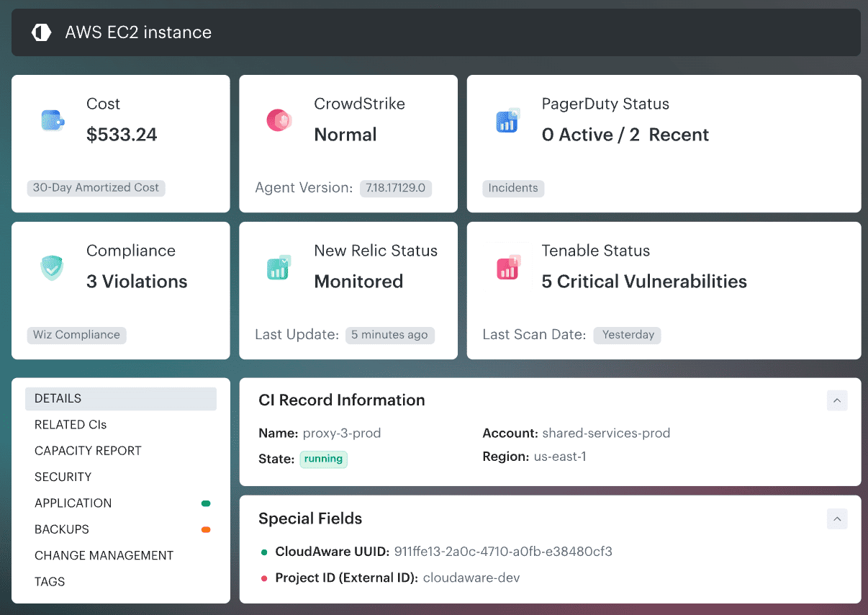The height and width of the screenshot is (615, 868).
Task: Click the Incidents tag on PagerDuty card
Action: pyautogui.click(x=513, y=188)
